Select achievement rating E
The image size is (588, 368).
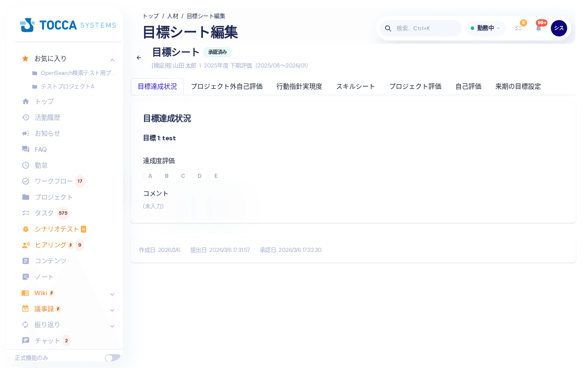coord(216,176)
